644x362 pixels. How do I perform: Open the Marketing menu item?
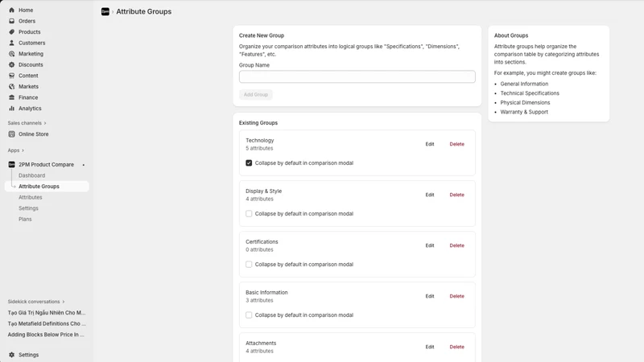click(31, 54)
